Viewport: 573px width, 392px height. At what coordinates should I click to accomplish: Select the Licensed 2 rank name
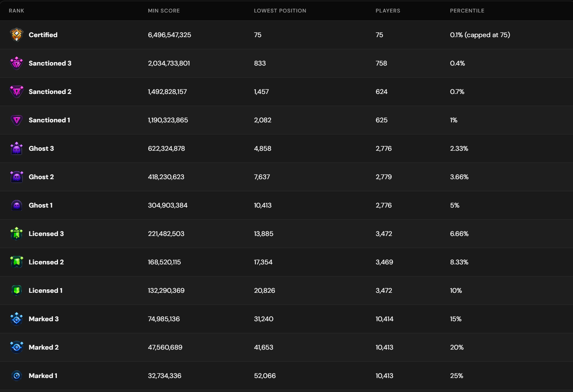coord(46,262)
